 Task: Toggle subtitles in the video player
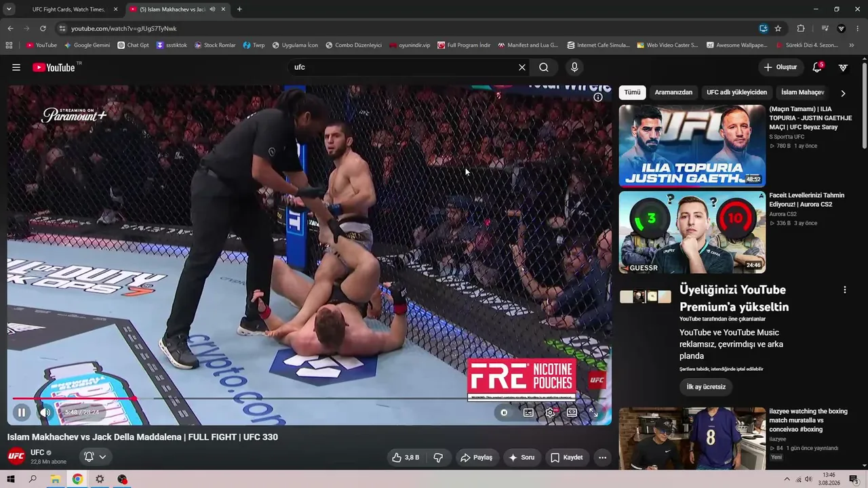[528, 412]
